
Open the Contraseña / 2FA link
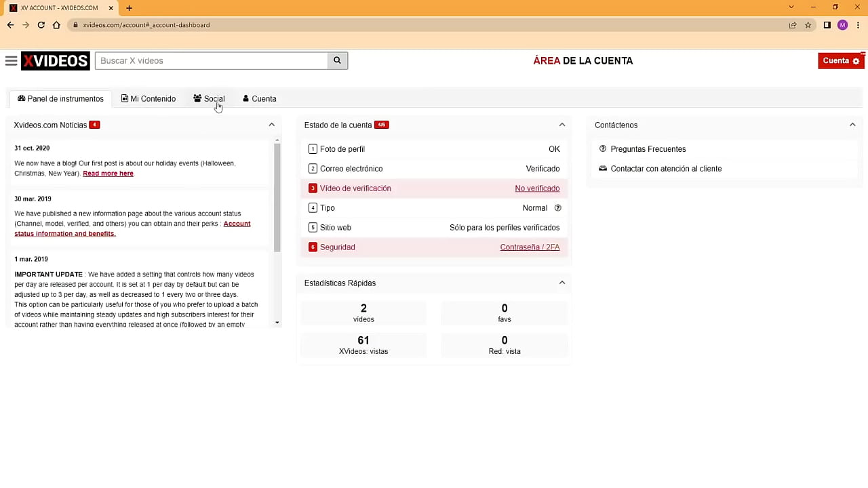pyautogui.click(x=530, y=247)
